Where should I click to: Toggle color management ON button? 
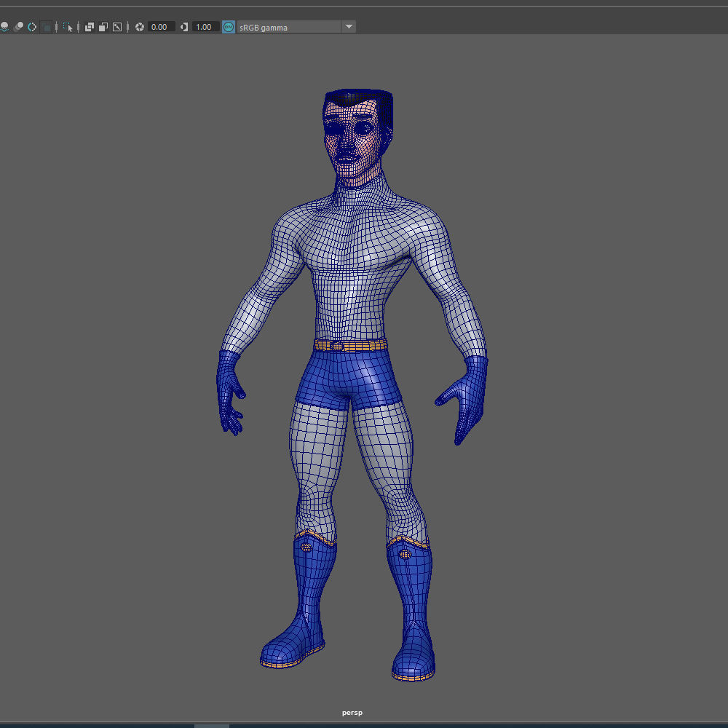229,27
